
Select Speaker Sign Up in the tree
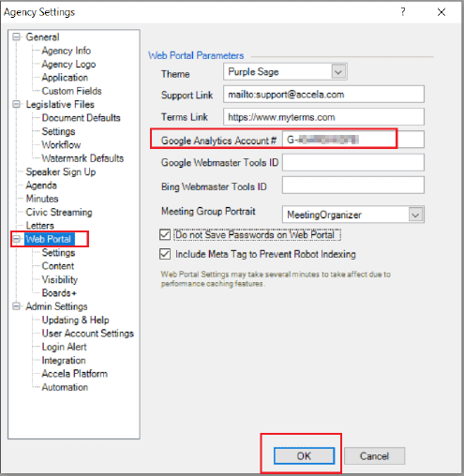[x=61, y=171]
